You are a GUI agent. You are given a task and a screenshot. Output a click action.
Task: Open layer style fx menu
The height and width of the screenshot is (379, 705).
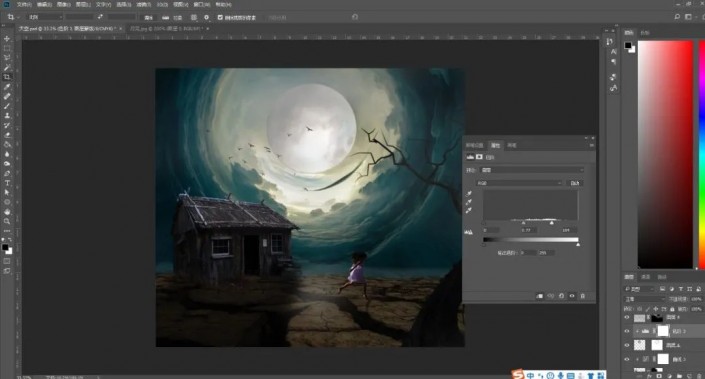[x=650, y=376]
